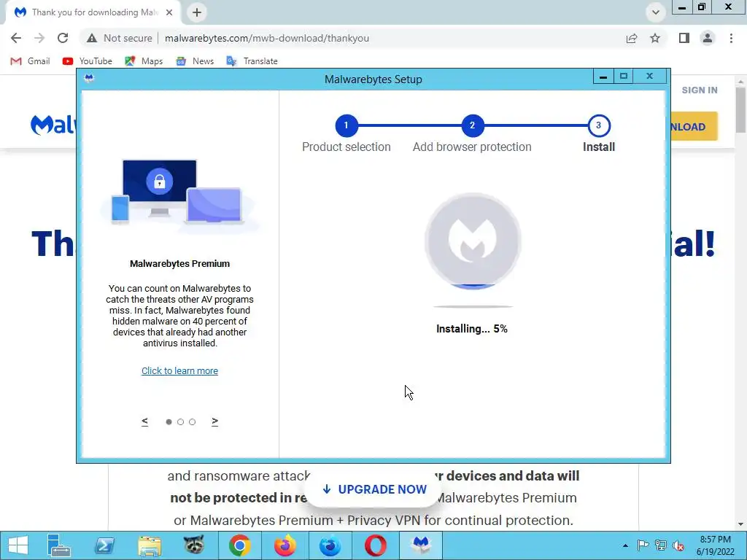Click the browser forward arrow

coord(39,38)
